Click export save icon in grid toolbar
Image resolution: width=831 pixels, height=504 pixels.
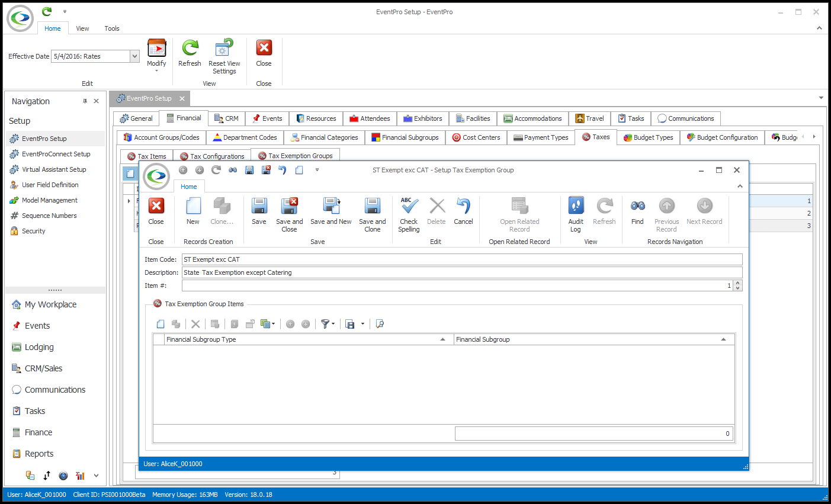350,324
